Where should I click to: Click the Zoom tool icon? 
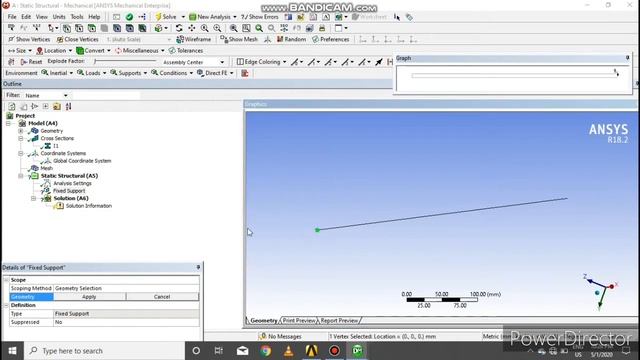204,28
